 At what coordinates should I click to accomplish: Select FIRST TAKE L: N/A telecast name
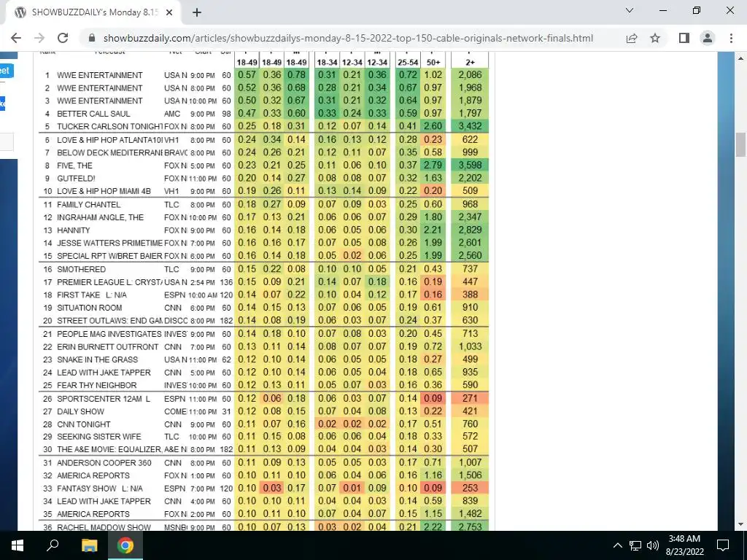point(92,295)
